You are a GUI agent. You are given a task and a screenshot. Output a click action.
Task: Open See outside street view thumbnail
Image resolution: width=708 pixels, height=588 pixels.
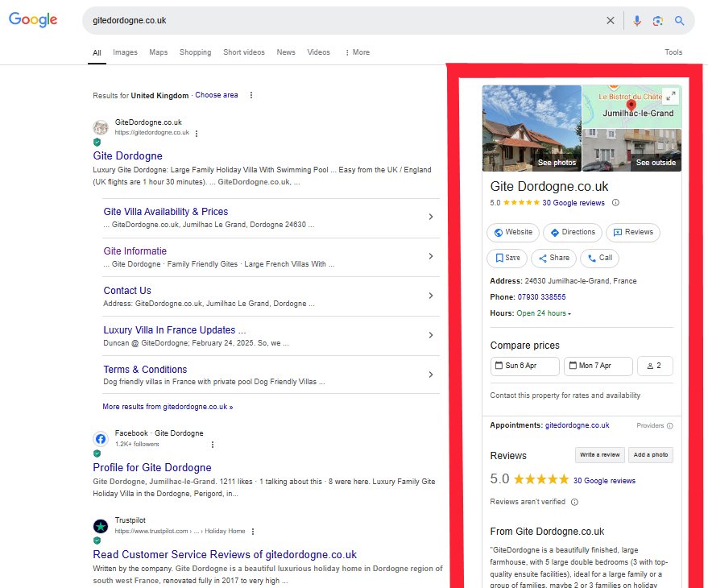click(x=631, y=150)
